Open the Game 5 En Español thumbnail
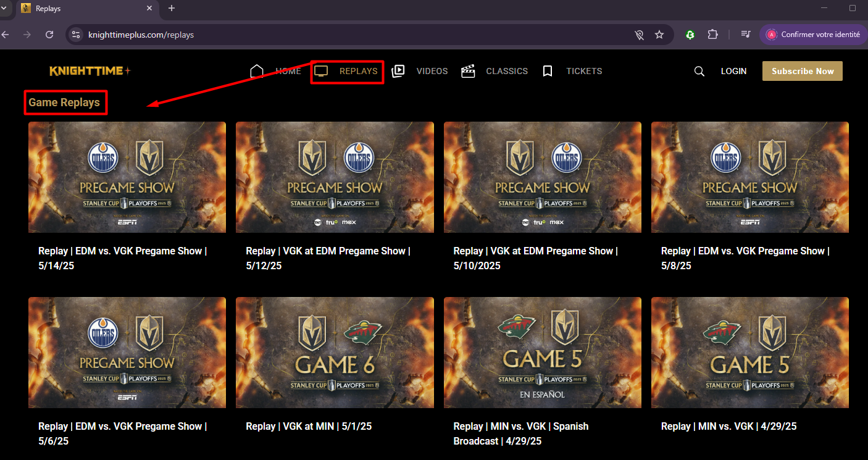Viewport: 868px width, 460px height. click(x=543, y=353)
